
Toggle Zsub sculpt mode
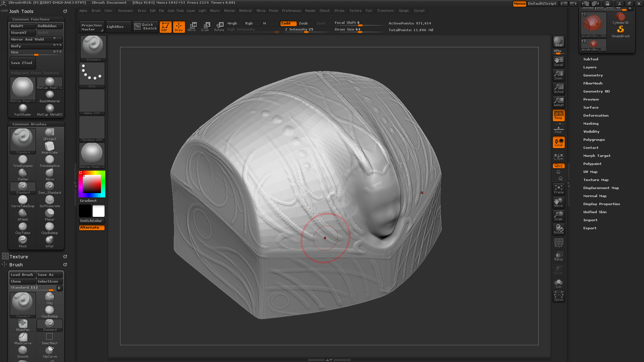point(303,23)
